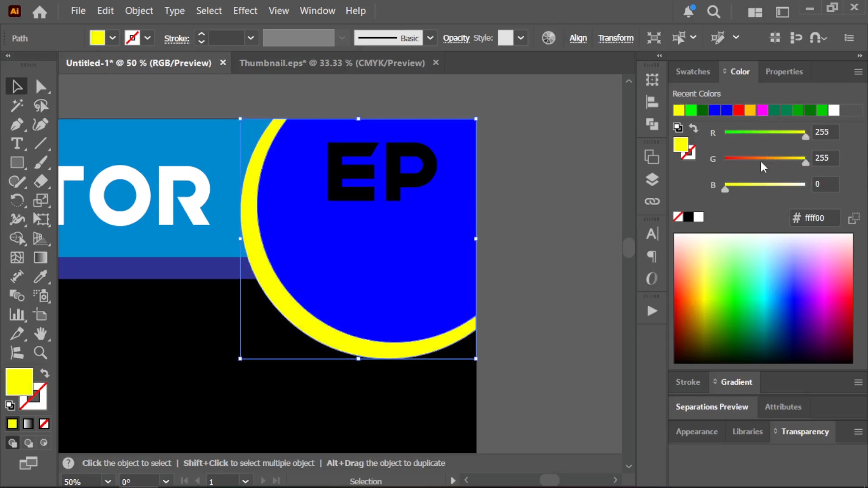
Task: Click the Attributes panel tab
Action: (x=783, y=407)
